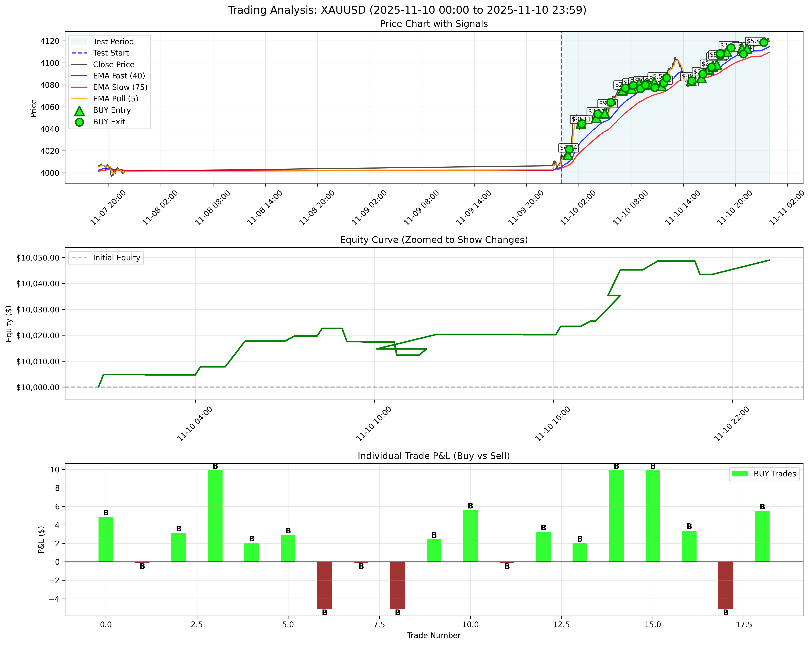
Task: Click the tall green bar at trade 3
Action: 215,516
